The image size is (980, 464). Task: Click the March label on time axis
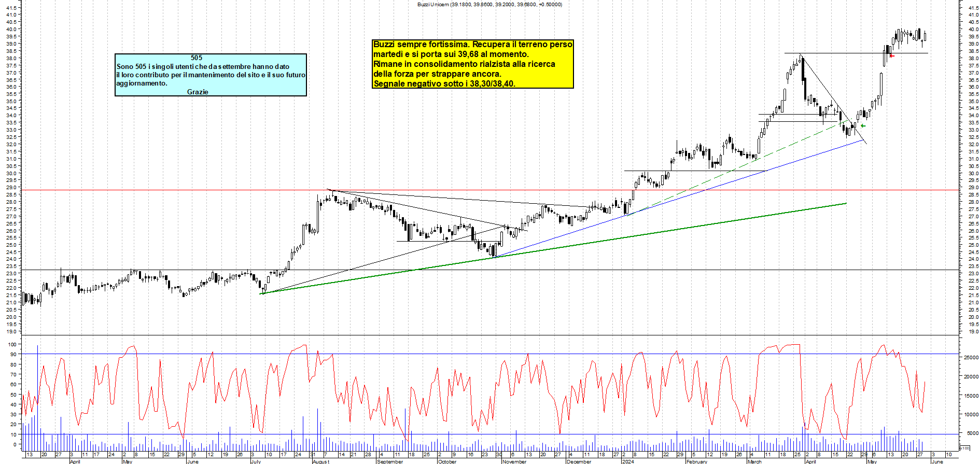[754, 461]
